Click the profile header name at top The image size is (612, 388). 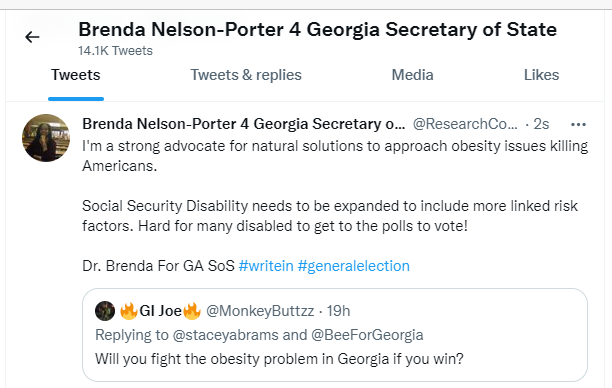(317, 30)
